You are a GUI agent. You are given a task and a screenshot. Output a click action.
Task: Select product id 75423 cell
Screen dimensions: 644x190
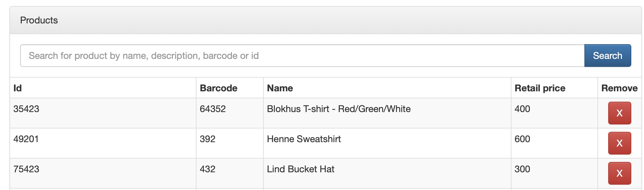point(26,169)
